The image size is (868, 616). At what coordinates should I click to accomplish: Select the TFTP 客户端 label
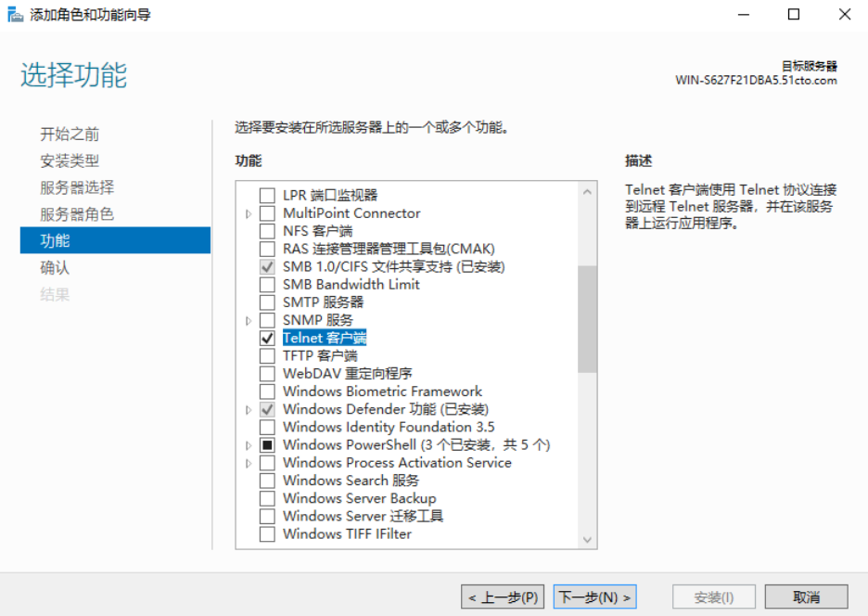pos(320,355)
